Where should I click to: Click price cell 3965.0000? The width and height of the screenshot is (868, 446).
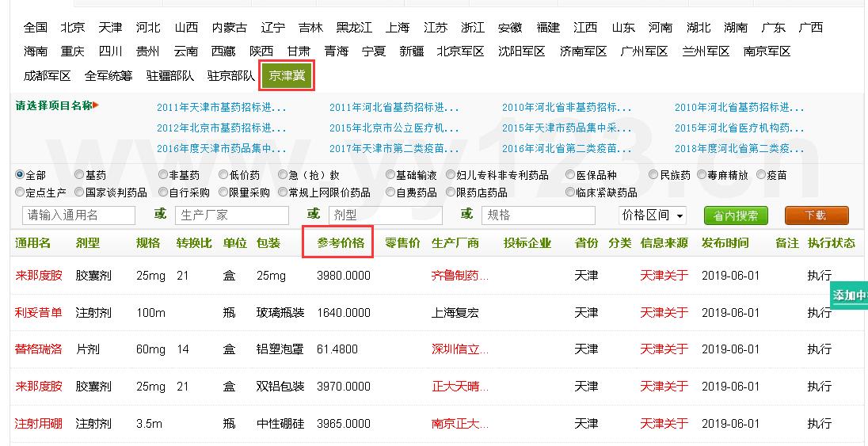(x=344, y=423)
